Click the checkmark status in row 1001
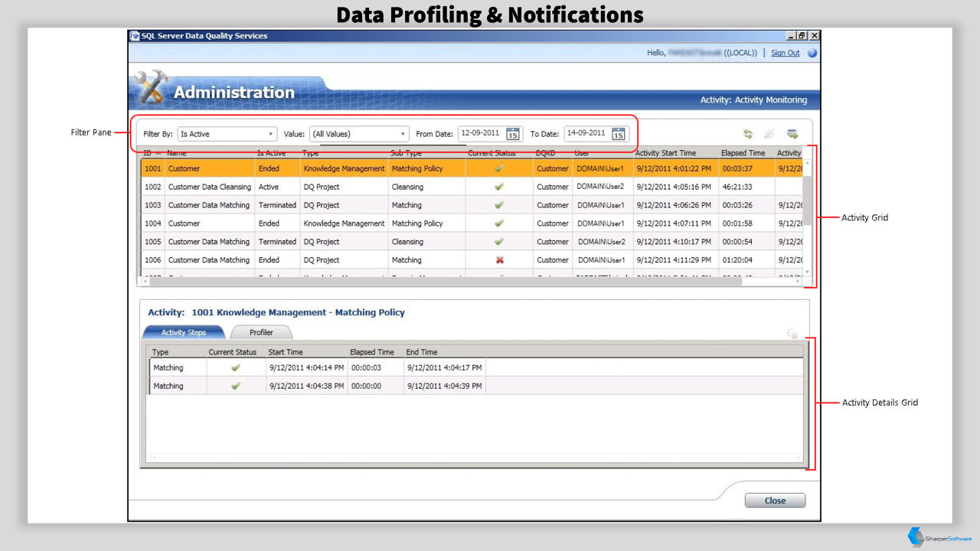 [499, 168]
